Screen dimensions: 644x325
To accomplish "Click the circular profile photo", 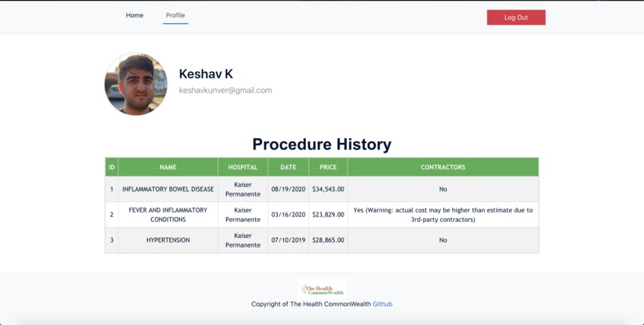I will 136,84.
